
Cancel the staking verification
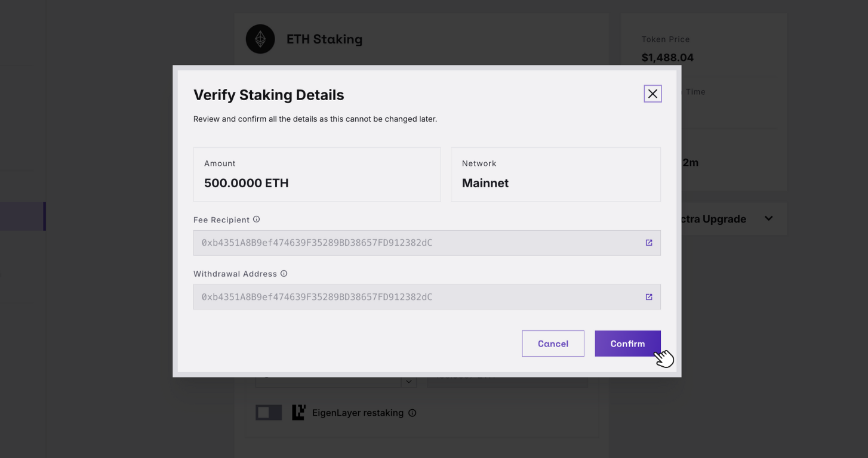(553, 343)
